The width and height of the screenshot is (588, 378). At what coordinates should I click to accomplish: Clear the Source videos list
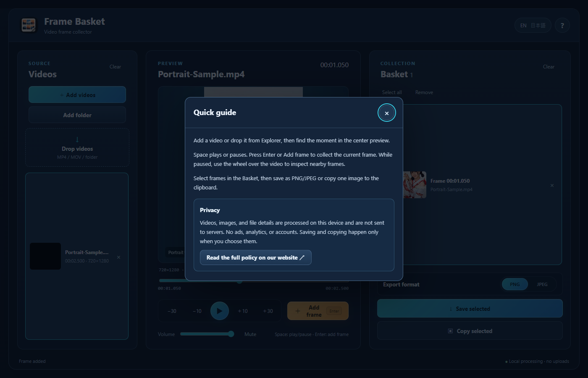115,67
